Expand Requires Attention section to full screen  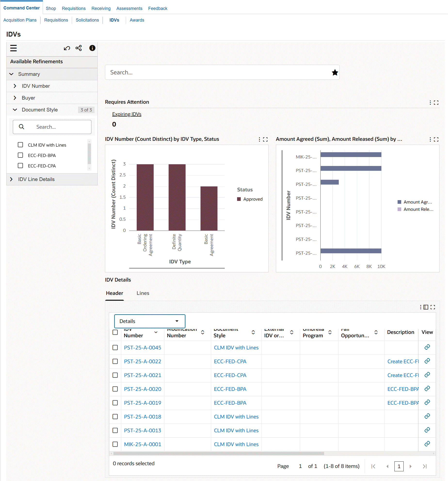tap(436, 103)
